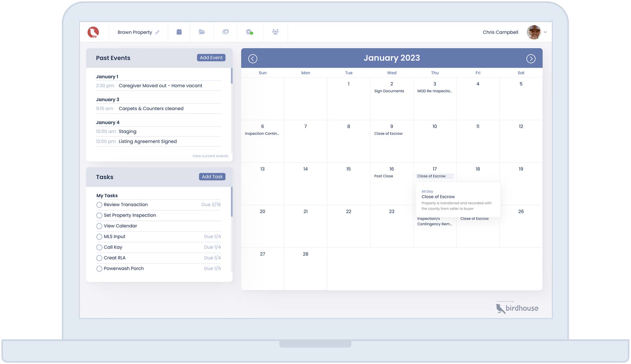
Task: Tick the Powerwash Porch task circle
Action: point(99,269)
